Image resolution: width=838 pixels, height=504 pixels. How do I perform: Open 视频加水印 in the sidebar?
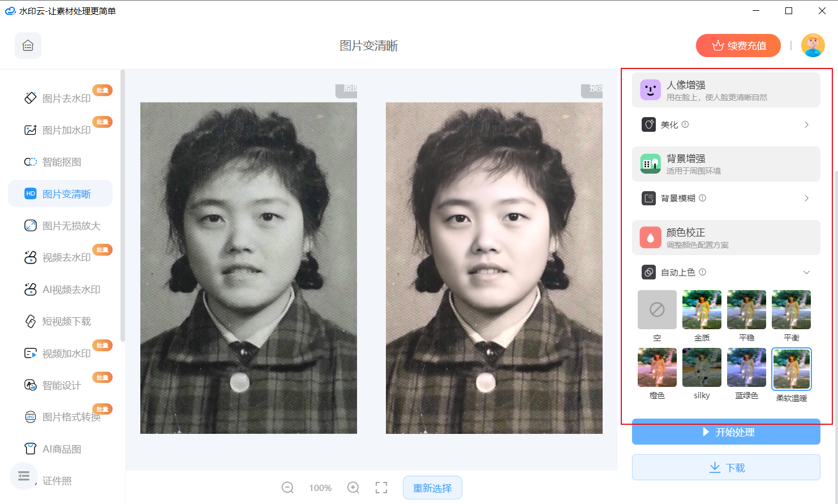(60, 354)
